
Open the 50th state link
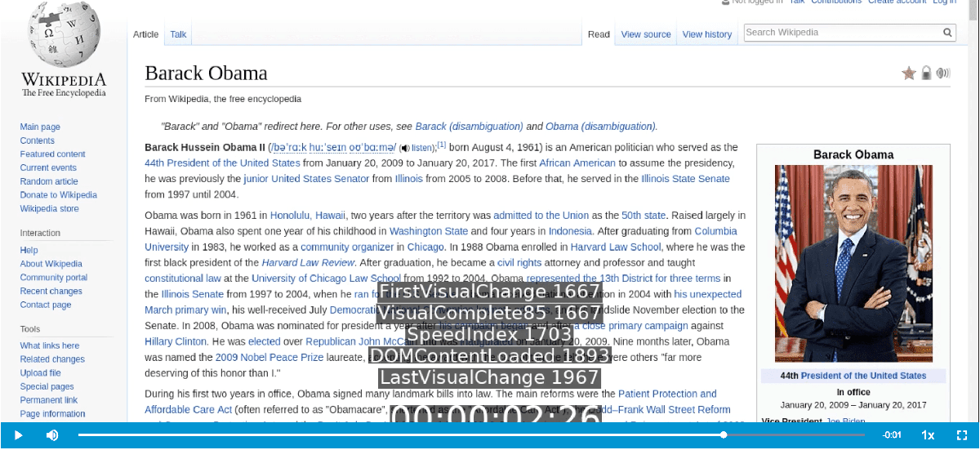[x=644, y=216]
